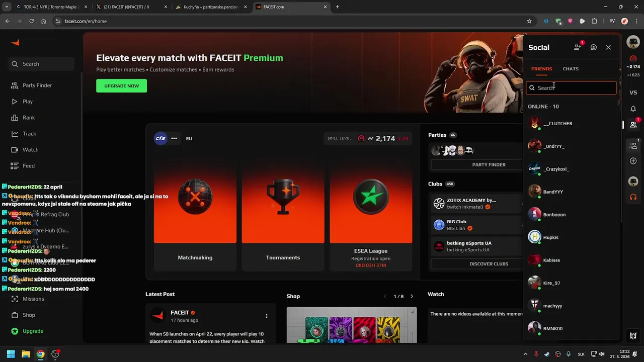Image resolution: width=644 pixels, height=362 pixels.
Task: Click the Windows Start button
Action: coord(11,354)
